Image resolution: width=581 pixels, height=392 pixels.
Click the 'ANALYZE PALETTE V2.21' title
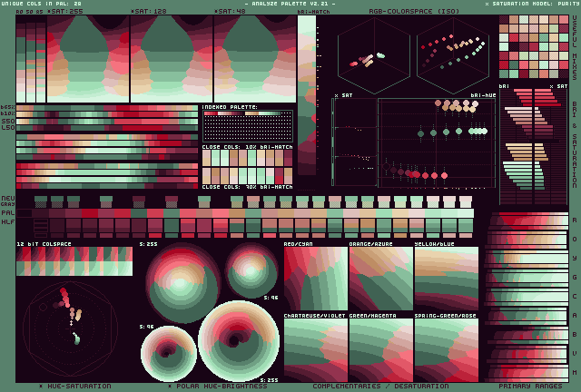click(290, 4)
